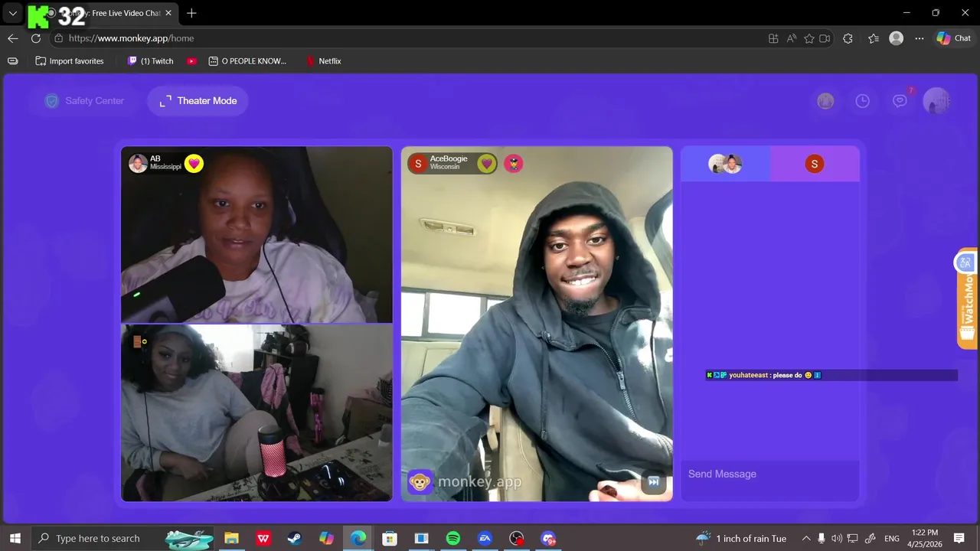The height and width of the screenshot is (551, 980).
Task: Go back in the browser
Action: (x=13, y=38)
